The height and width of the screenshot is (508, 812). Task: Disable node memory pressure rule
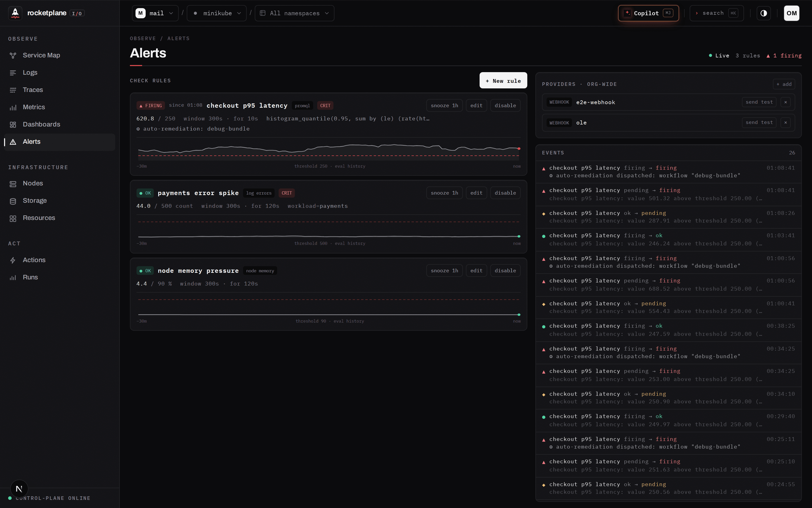click(505, 271)
